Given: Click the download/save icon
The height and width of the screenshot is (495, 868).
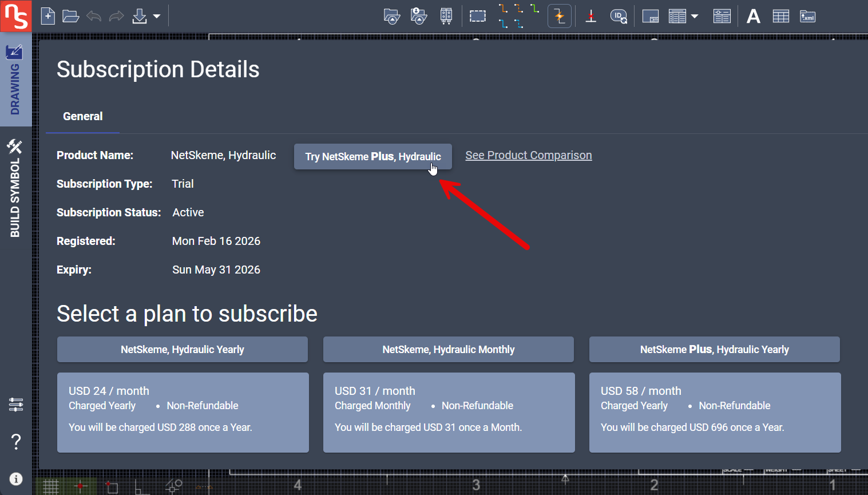Looking at the screenshot, I should tap(140, 16).
